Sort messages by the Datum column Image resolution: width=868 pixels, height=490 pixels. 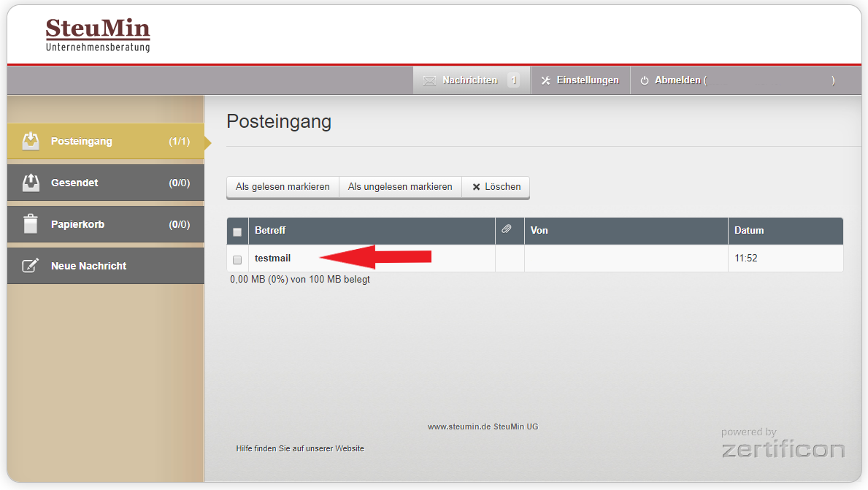[750, 230]
